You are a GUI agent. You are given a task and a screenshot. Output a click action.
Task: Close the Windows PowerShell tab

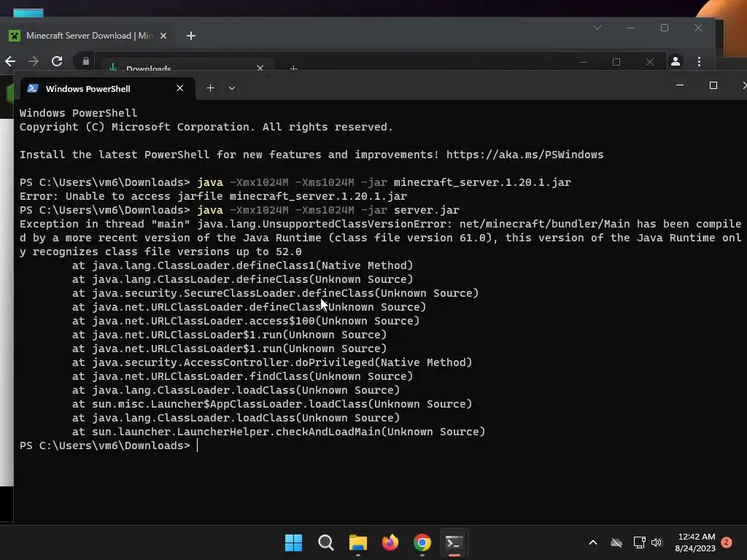coord(179,88)
